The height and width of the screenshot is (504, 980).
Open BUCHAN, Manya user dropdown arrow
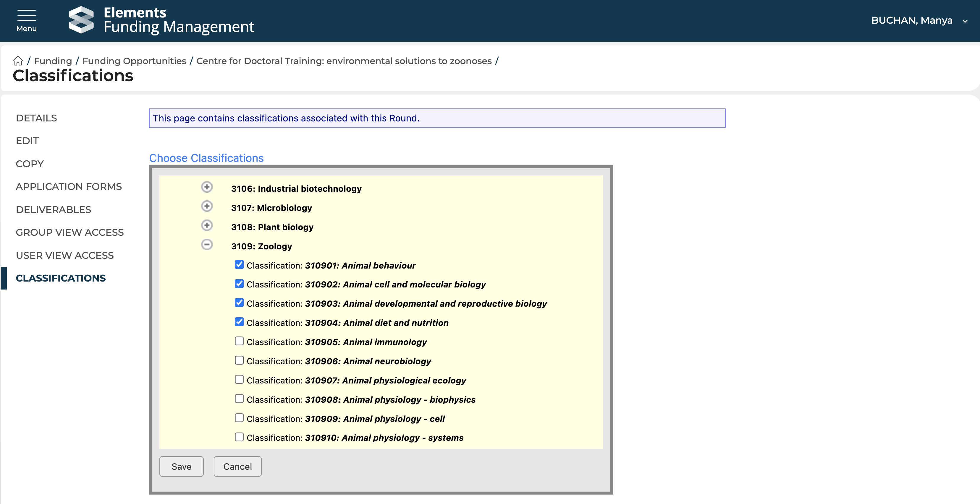pyautogui.click(x=965, y=21)
